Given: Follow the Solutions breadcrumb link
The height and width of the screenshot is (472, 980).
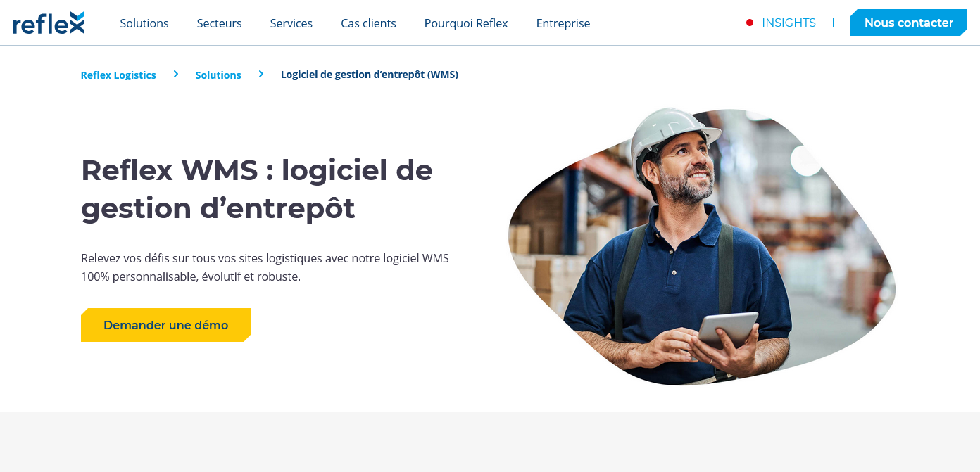Looking at the screenshot, I should [x=218, y=75].
